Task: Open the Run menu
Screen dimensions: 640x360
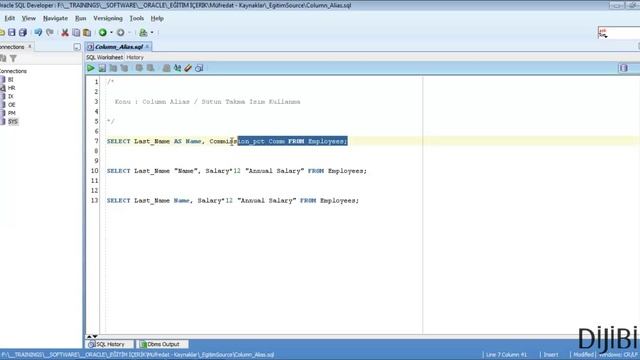Action: [x=80, y=18]
